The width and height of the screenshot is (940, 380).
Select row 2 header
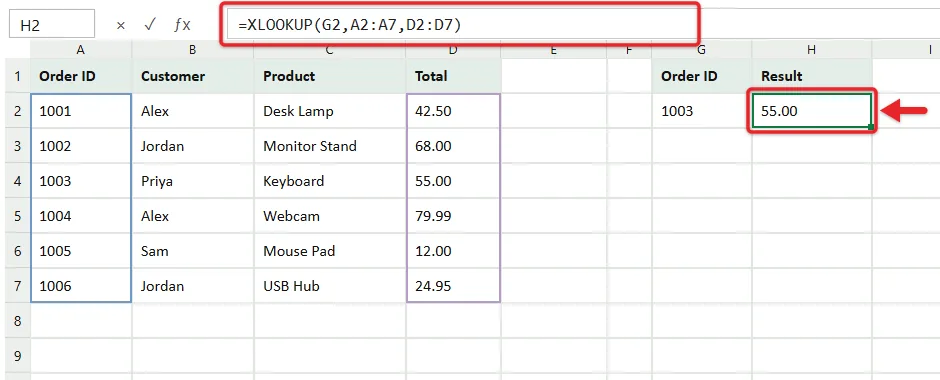(x=17, y=111)
